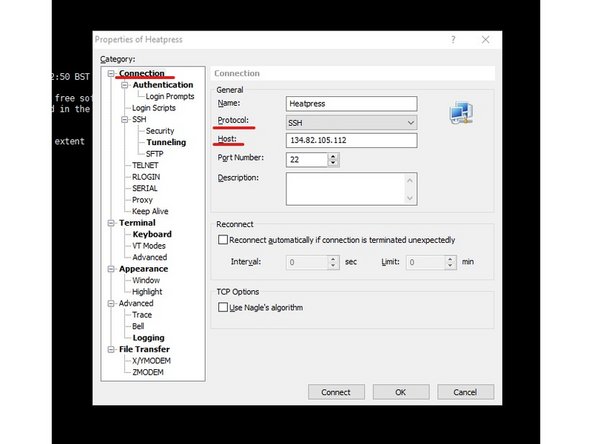Collapse the Appearance tree node
Image resolution: width=592 pixels, height=444 pixels.
click(x=111, y=269)
